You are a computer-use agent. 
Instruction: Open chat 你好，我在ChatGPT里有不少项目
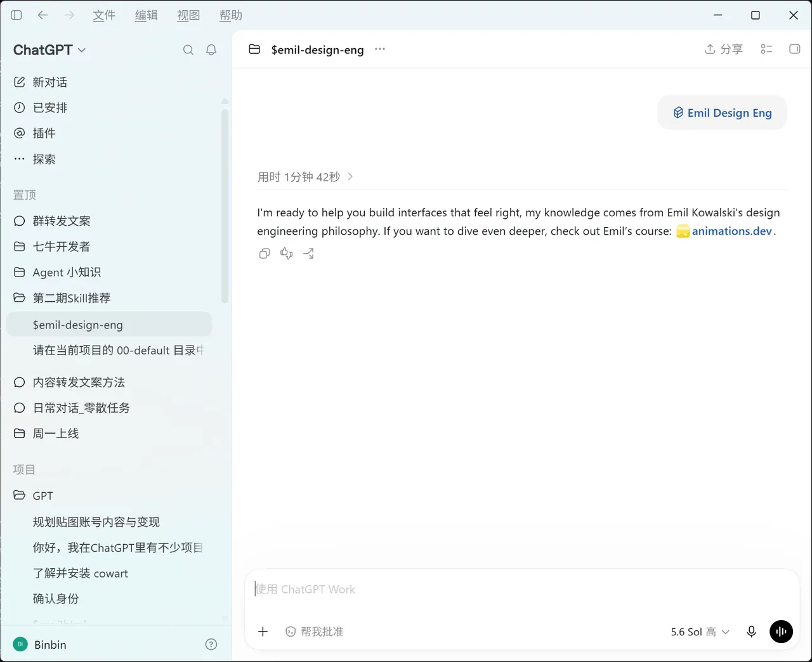tap(109, 548)
